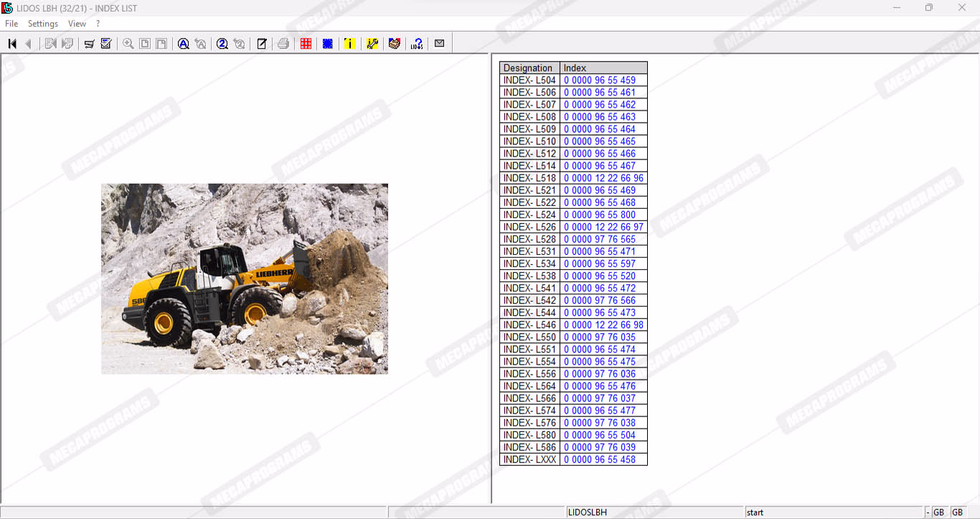This screenshot has width=980, height=519.
Task: Click the red grid icon
Action: 306,44
